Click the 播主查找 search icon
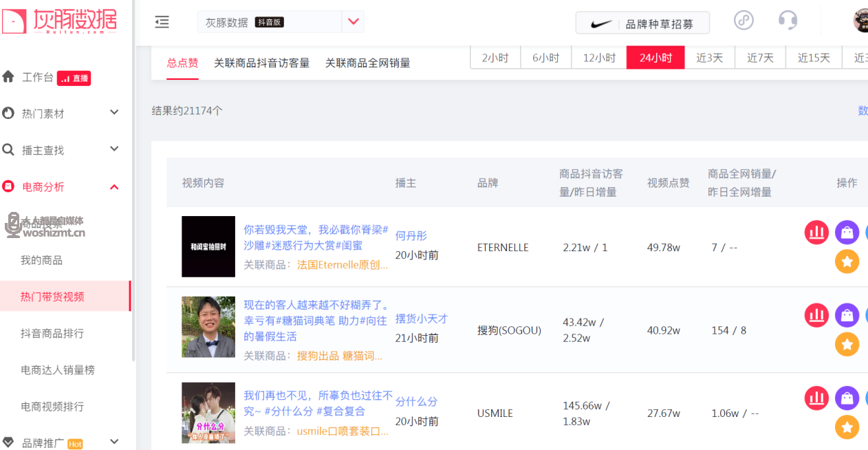868x450 pixels. click(x=8, y=149)
